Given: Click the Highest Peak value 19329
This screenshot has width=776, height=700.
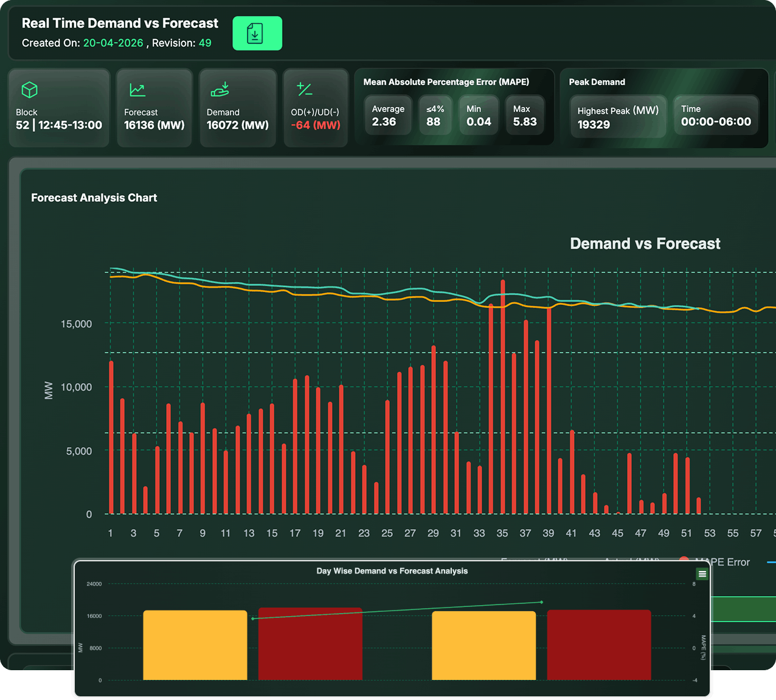Looking at the screenshot, I should [x=594, y=125].
